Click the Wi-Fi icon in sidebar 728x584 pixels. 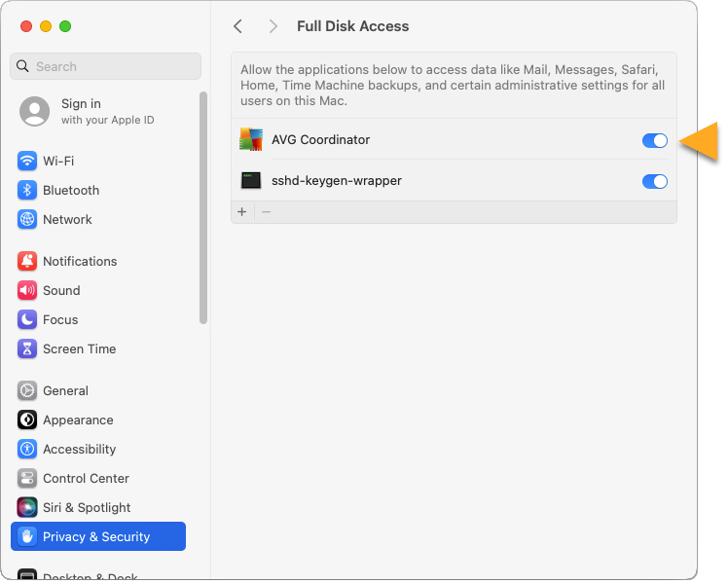pos(27,161)
